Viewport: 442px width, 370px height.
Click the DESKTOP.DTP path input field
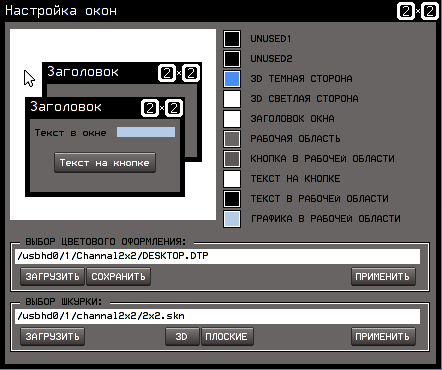217,256
